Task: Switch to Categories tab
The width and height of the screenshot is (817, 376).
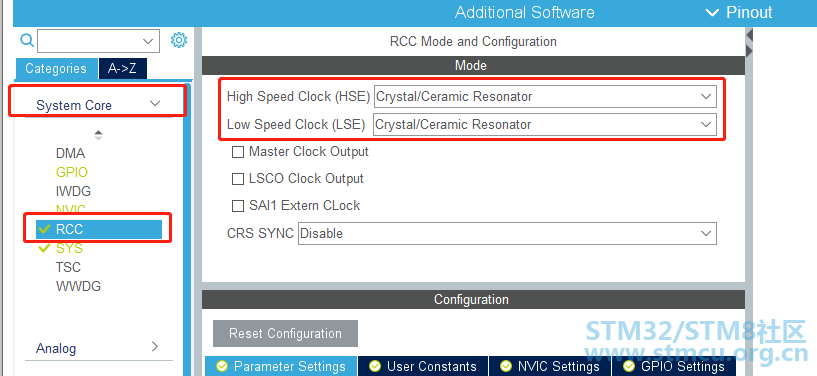Action: [x=56, y=69]
